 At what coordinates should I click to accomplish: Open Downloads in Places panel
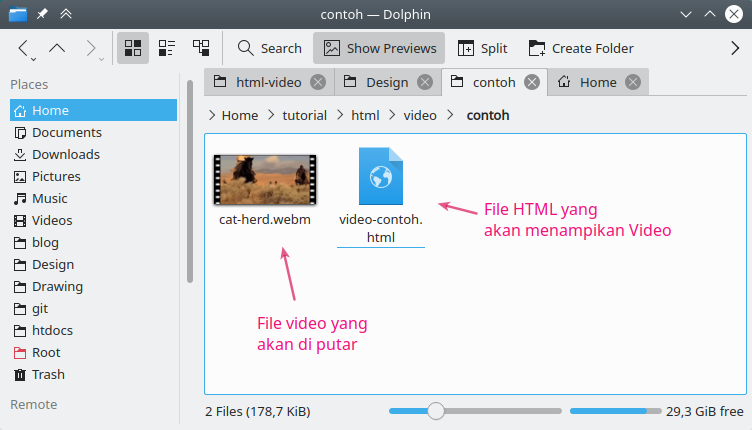(94, 154)
